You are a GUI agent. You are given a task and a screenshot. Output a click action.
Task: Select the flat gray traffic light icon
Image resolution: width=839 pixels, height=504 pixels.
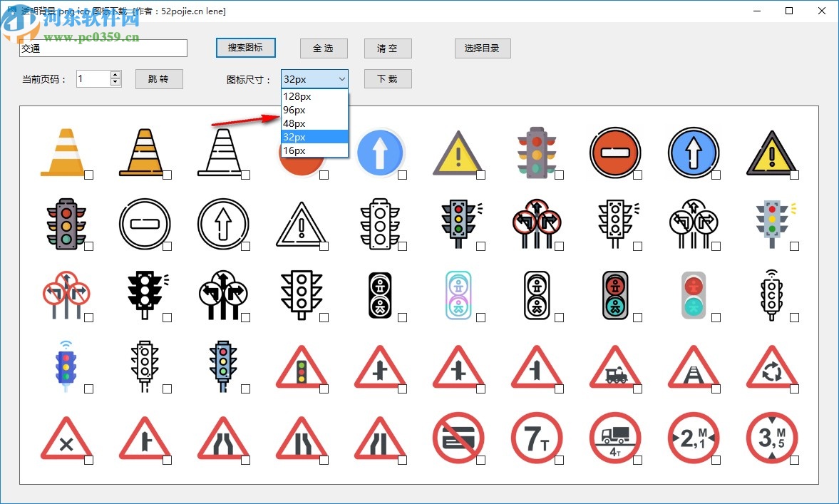537,153
